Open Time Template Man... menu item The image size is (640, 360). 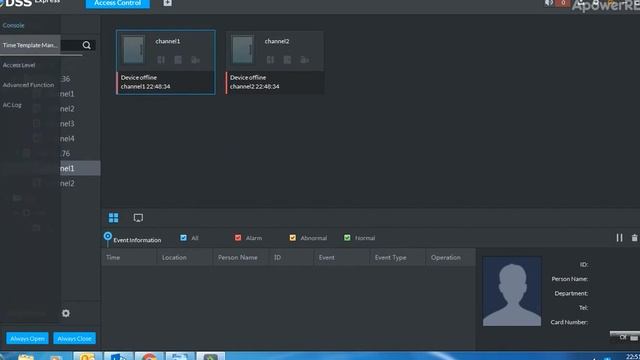point(30,45)
